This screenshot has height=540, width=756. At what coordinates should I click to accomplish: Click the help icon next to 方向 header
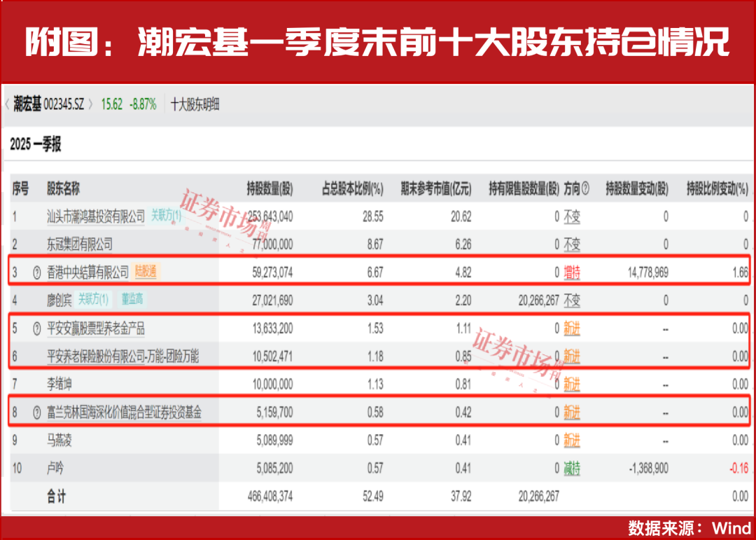click(585, 189)
